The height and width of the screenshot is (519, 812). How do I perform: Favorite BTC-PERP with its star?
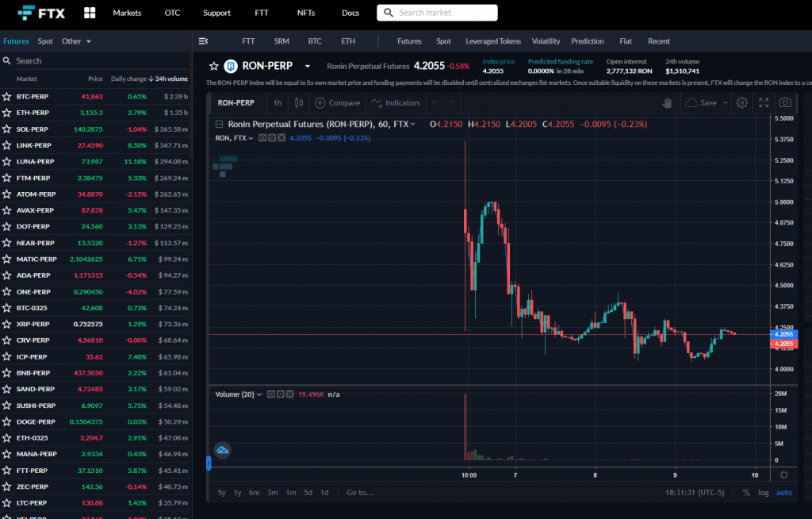(x=6, y=97)
